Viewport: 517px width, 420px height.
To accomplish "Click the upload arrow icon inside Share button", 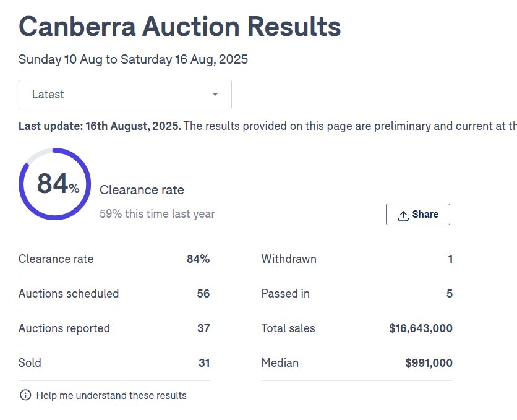I will (x=403, y=215).
